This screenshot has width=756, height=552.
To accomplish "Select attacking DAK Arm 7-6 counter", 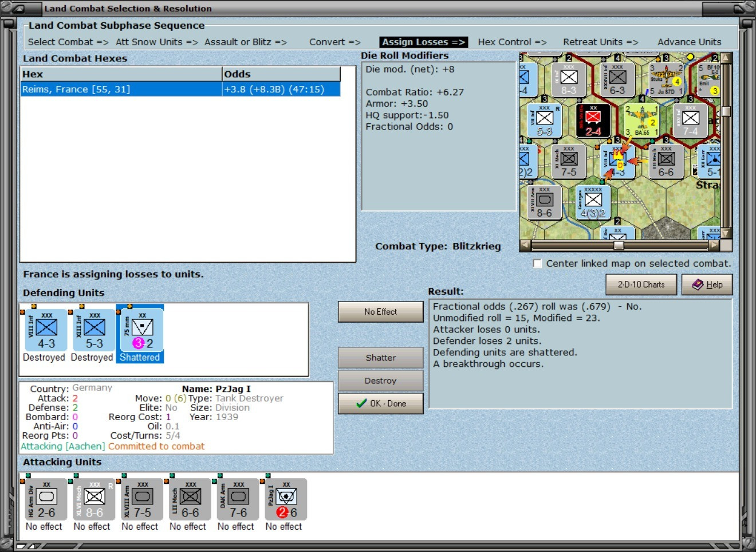I will click(238, 499).
